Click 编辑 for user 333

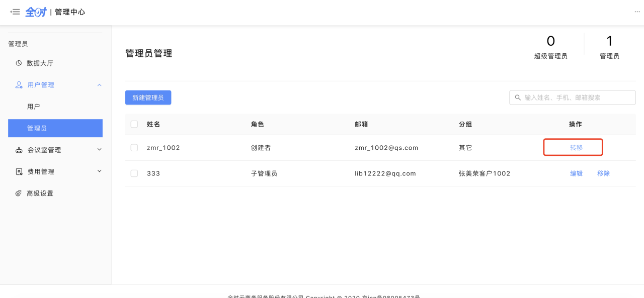pos(576,173)
